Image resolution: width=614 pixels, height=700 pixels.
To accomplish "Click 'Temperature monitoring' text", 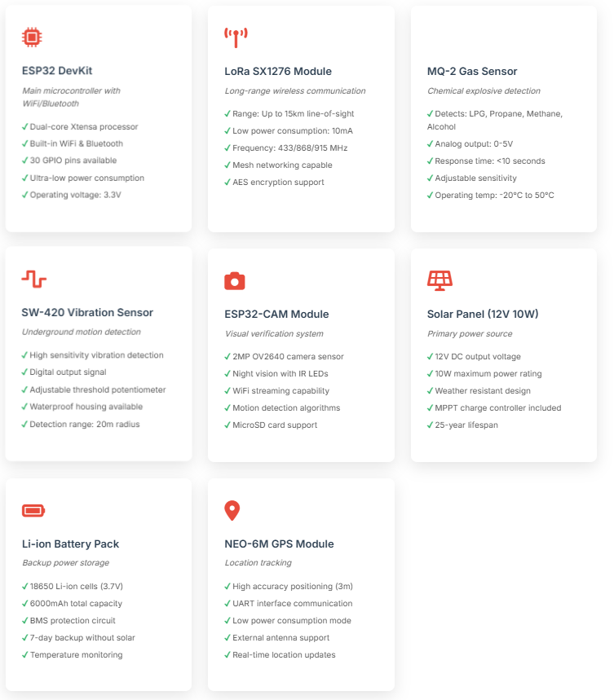I will (x=77, y=655).
